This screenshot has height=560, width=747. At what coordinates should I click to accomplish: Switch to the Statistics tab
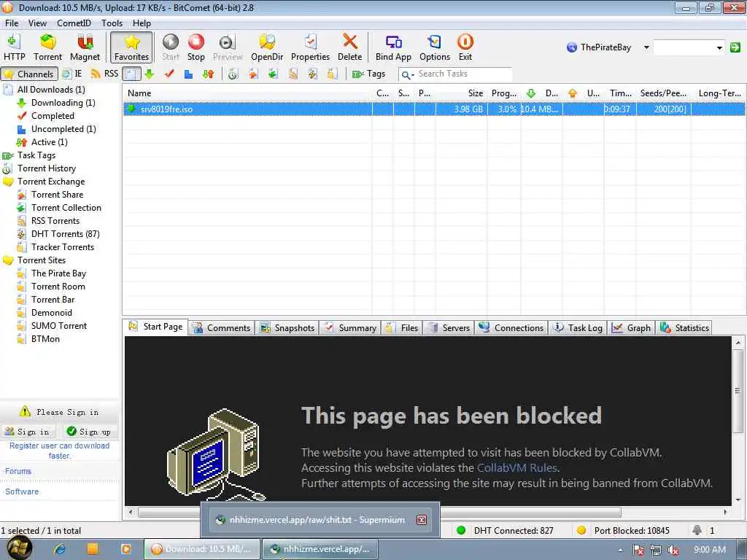[684, 327]
